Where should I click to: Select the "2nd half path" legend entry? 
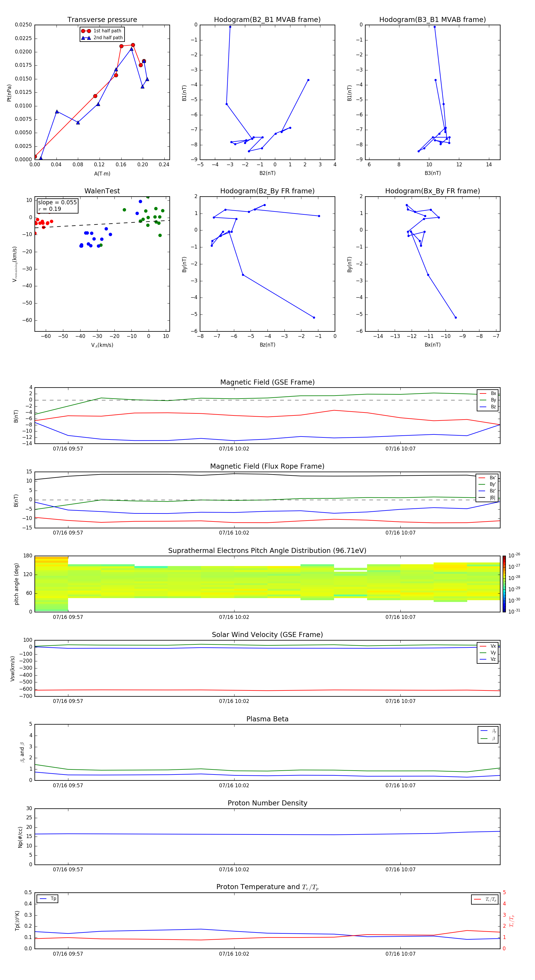[x=102, y=38]
